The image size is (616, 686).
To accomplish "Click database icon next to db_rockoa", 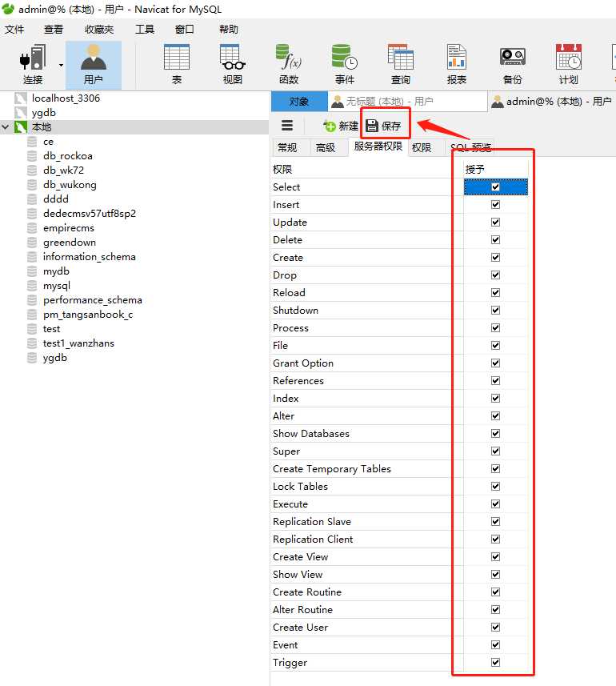I will [32, 156].
